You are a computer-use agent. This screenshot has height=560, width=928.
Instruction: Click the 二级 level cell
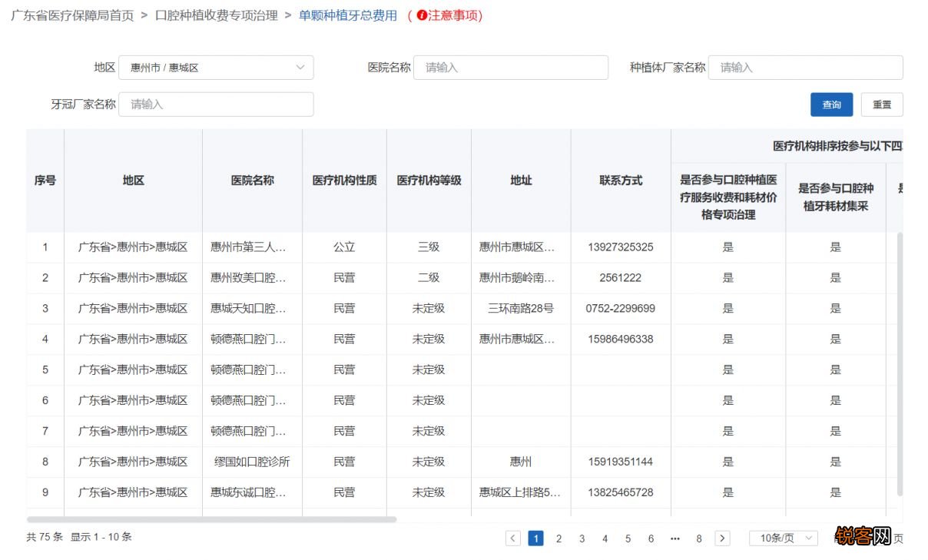point(429,278)
